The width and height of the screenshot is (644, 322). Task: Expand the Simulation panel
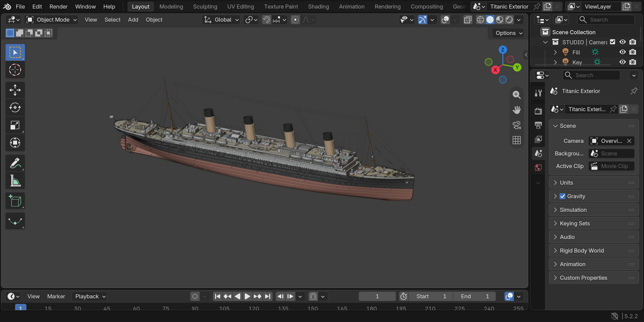[x=594, y=210]
